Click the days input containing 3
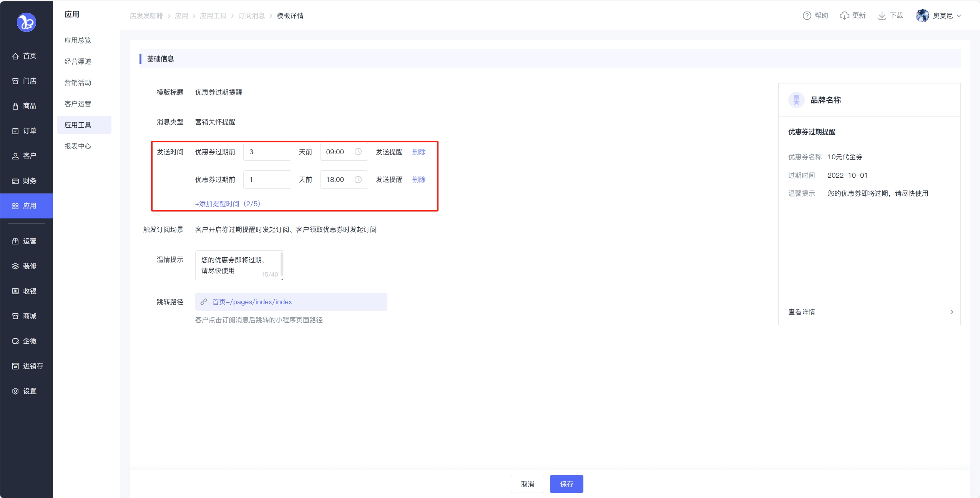Viewport: 980px width, 498px height. pyautogui.click(x=267, y=152)
